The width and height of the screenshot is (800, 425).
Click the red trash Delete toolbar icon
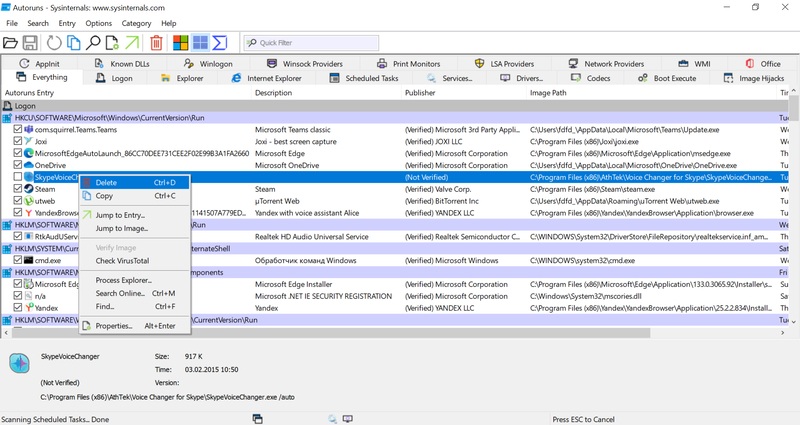coord(156,43)
